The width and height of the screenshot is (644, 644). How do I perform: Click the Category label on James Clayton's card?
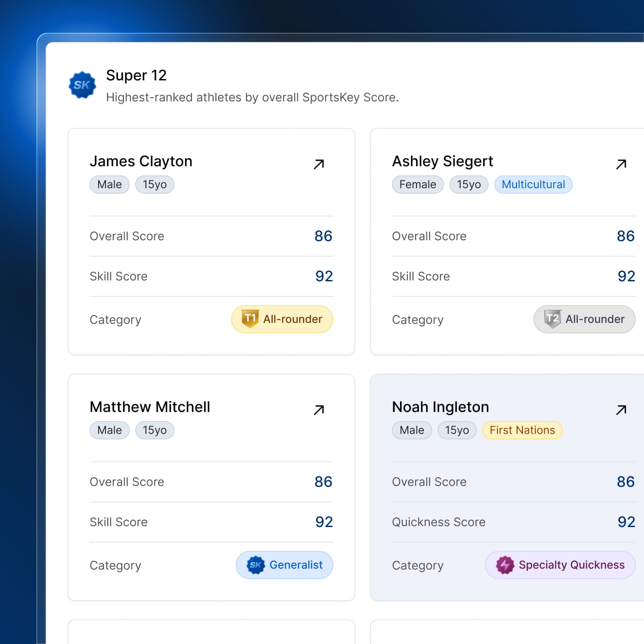[116, 320]
